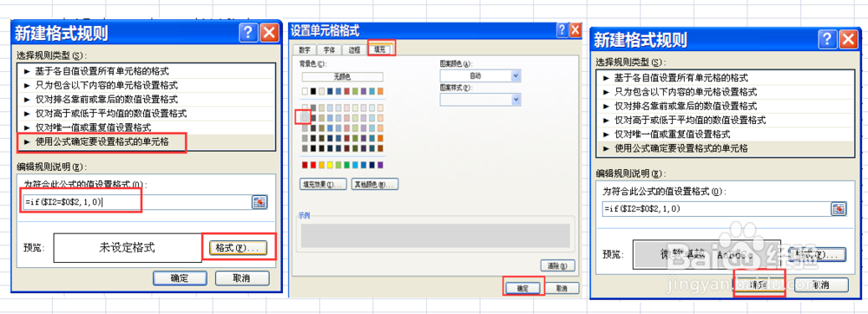The height and width of the screenshot is (314, 868).
Task: Click 格式 button in right 新建格式规则 dialog
Action: pos(818,254)
